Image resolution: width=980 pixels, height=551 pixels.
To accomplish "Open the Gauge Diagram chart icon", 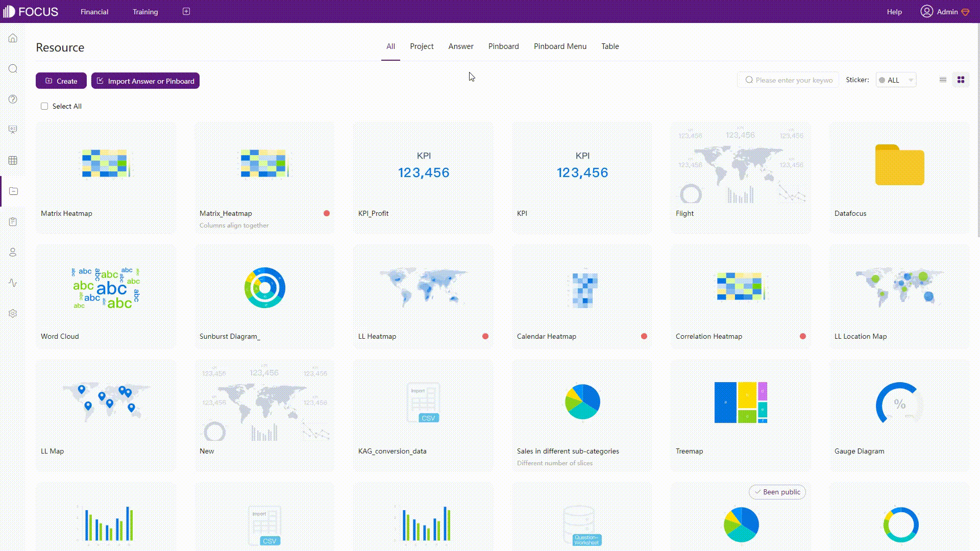I will 899,403.
